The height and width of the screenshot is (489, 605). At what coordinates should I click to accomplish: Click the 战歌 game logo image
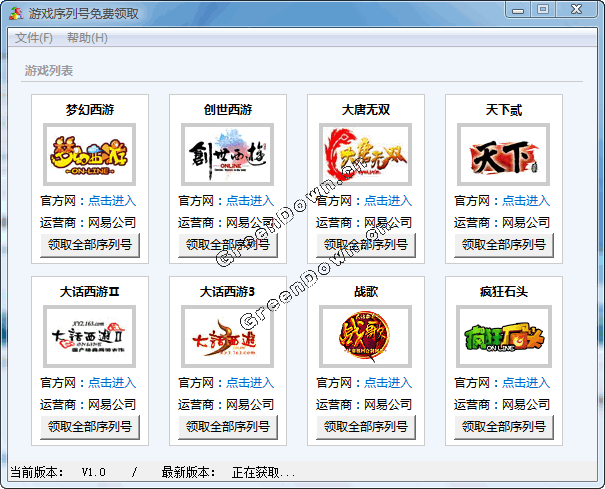[x=365, y=337]
